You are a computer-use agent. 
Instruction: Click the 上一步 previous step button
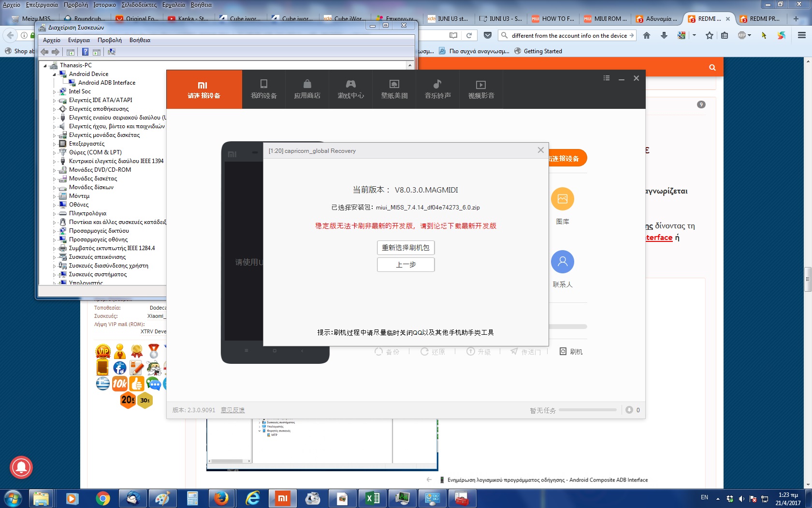pyautogui.click(x=406, y=265)
